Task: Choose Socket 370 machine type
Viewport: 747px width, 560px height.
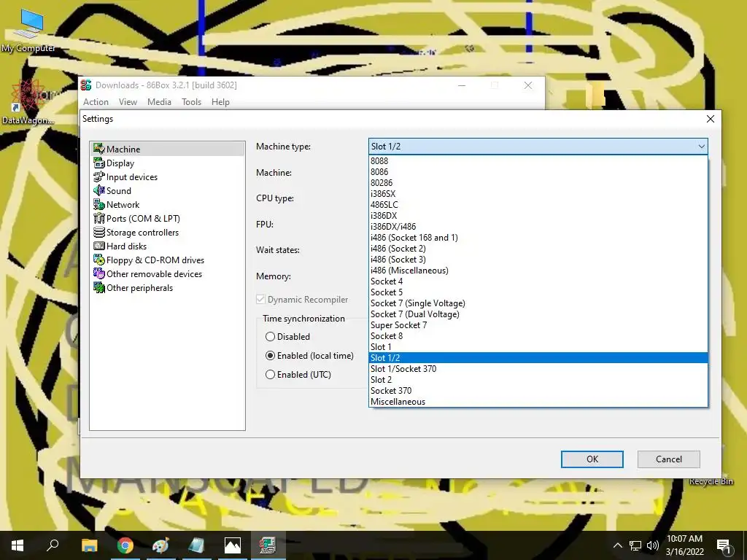Action: pos(538,391)
